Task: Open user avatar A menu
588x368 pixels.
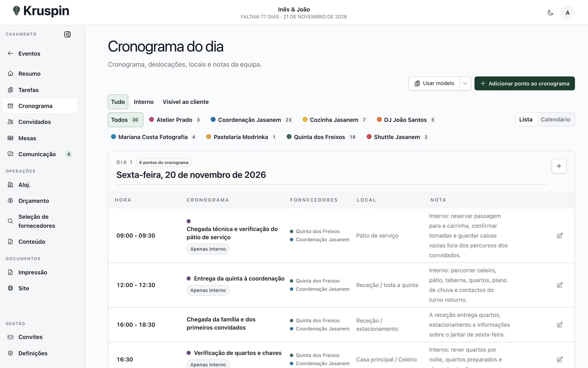Action: pyautogui.click(x=567, y=13)
